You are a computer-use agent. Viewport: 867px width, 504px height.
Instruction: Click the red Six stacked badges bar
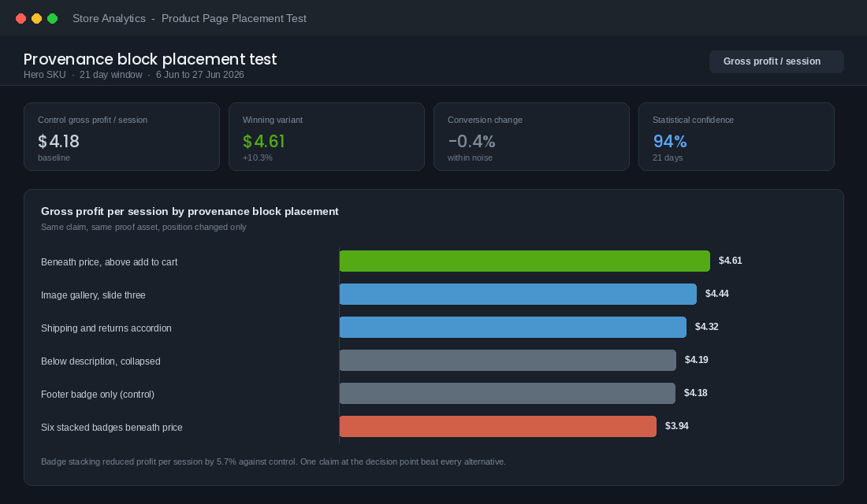pyautogui.click(x=498, y=427)
